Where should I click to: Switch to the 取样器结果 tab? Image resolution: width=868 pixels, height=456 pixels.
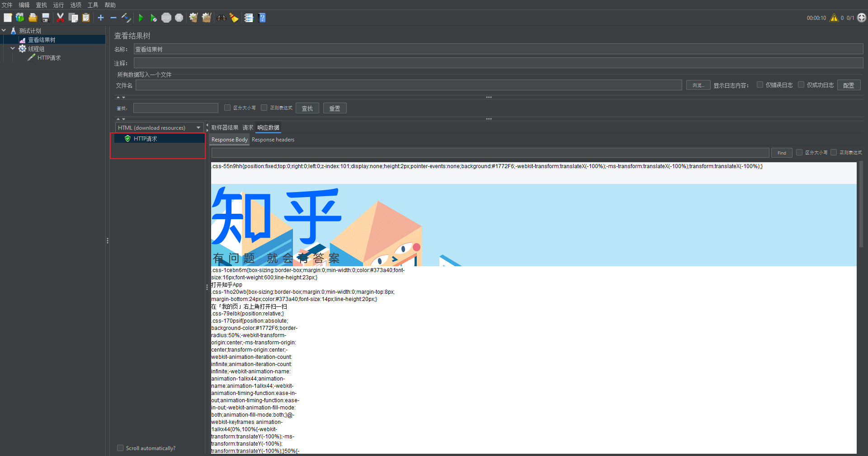click(x=225, y=128)
